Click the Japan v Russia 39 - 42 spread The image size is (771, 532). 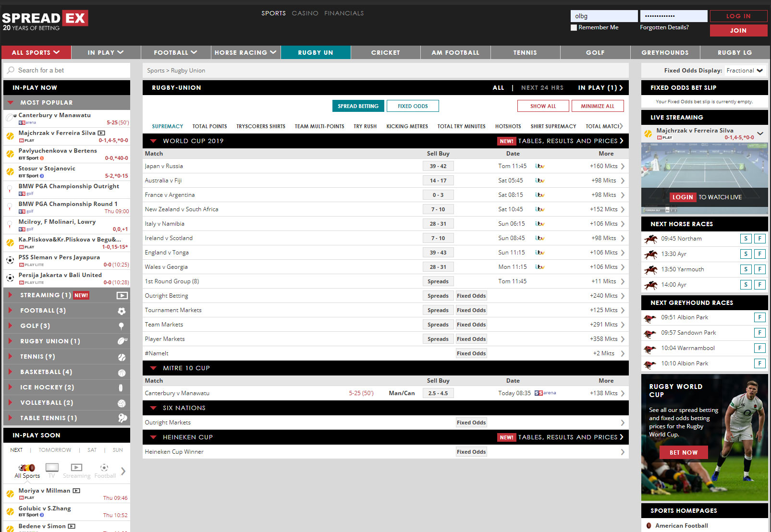pos(438,166)
